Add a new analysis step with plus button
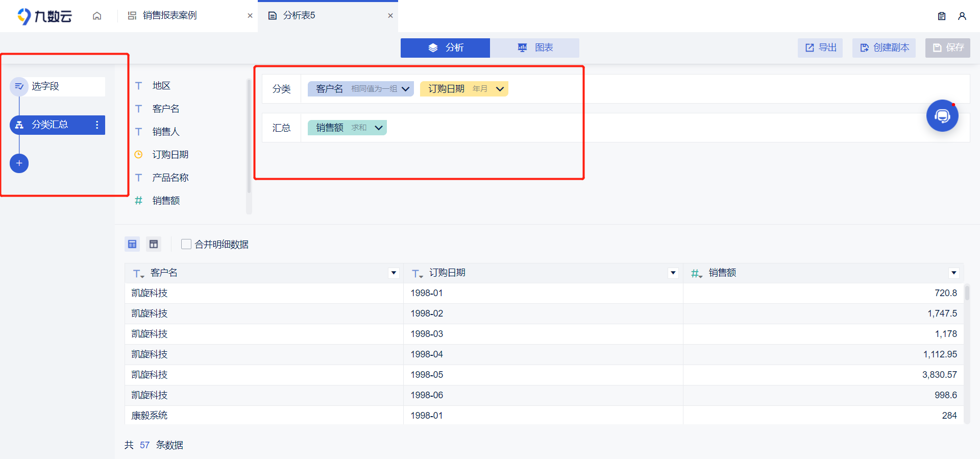 click(19, 163)
